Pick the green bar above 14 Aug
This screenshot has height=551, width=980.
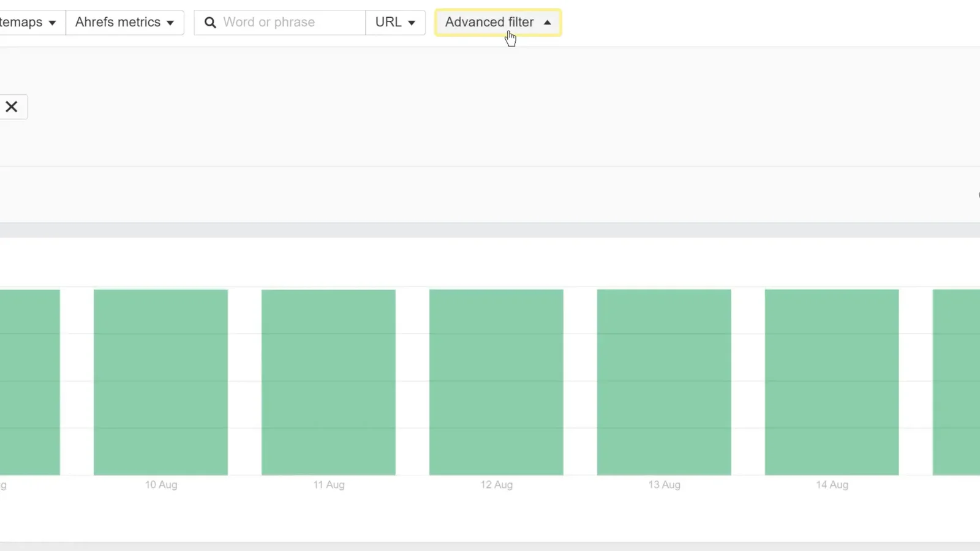tap(832, 382)
